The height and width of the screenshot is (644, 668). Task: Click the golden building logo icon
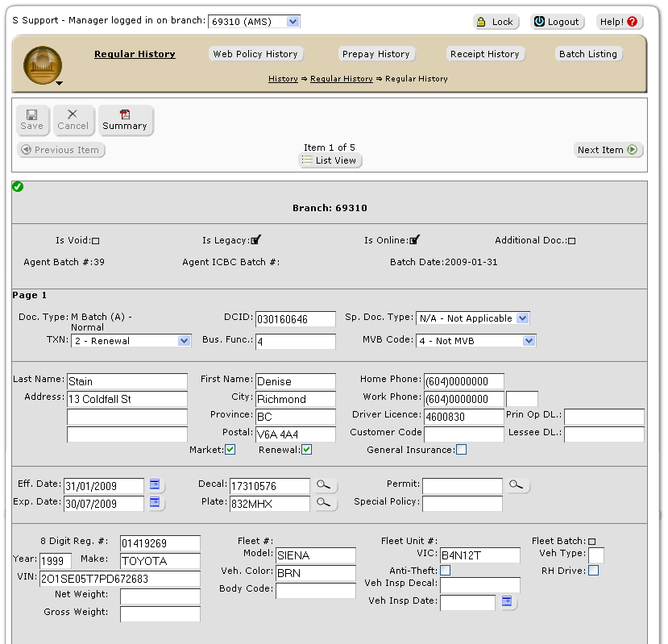pyautogui.click(x=43, y=65)
